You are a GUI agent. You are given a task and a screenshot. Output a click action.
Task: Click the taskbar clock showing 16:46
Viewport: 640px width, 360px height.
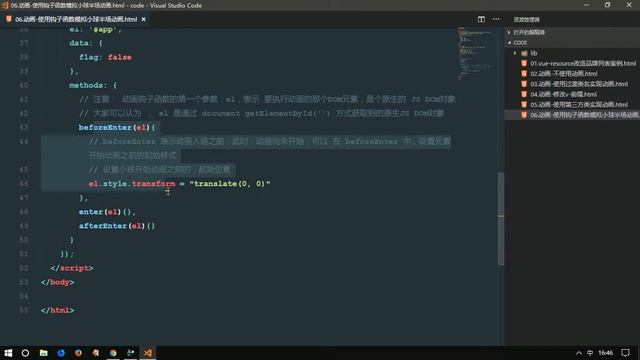pos(606,353)
